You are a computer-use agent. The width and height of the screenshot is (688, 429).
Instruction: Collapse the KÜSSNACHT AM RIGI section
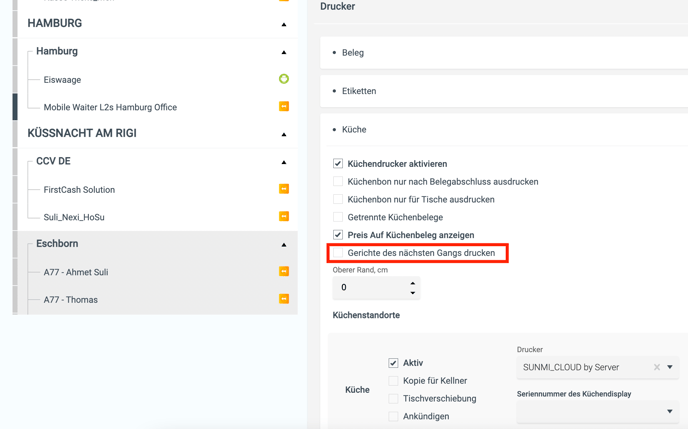click(x=284, y=134)
